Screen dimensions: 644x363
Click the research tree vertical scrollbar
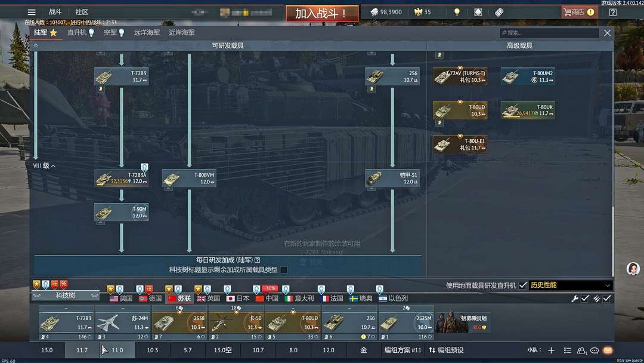pos(612,241)
